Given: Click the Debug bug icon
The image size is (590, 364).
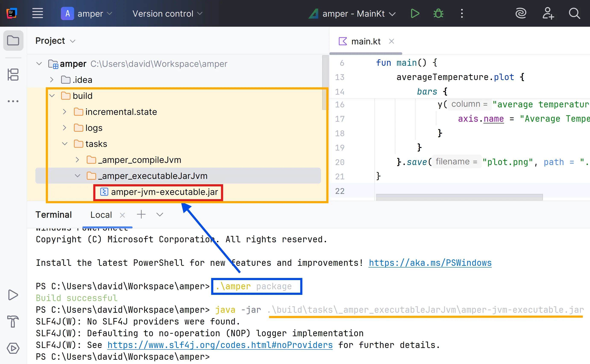Looking at the screenshot, I should point(438,13).
